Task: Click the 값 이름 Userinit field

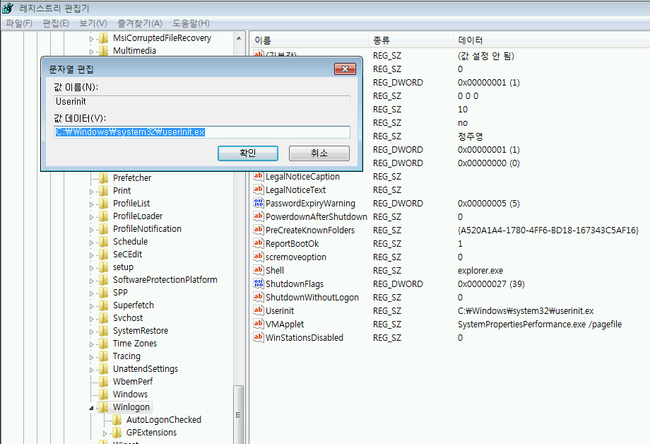Action: coord(202,102)
